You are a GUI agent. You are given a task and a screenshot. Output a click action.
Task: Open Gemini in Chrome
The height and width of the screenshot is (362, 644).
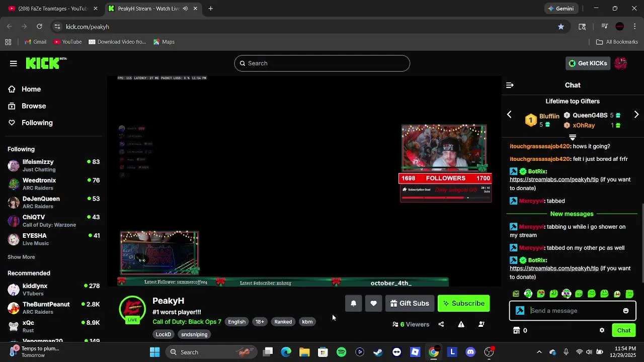tap(561, 9)
